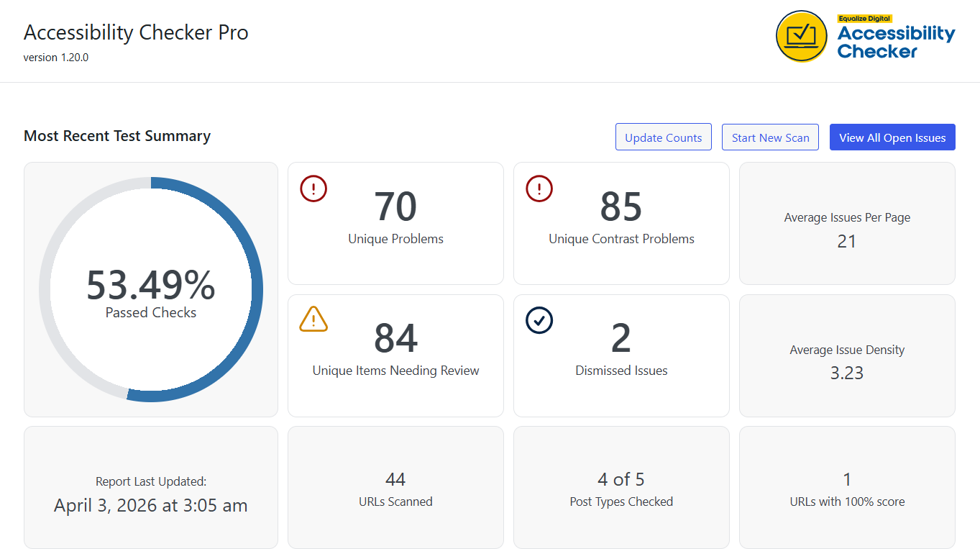The width and height of the screenshot is (980, 549).
Task: Click the red alert icon beside Unique Problems
Action: [313, 189]
